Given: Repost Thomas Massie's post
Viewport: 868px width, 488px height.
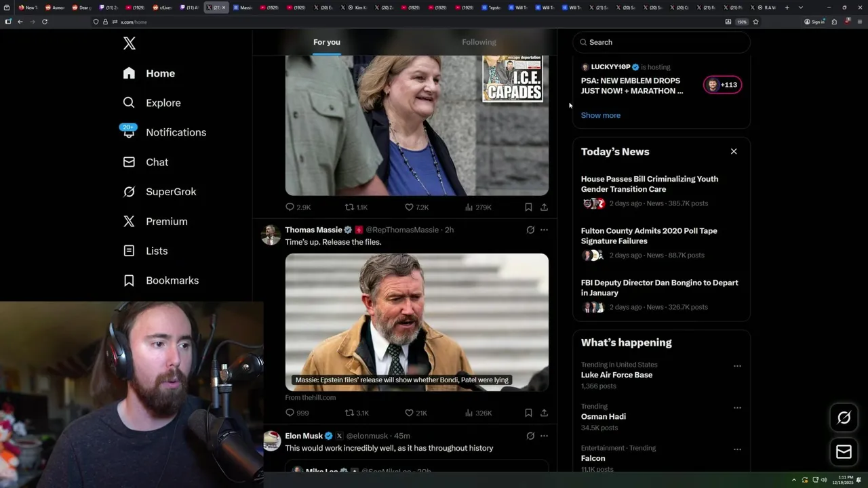Looking at the screenshot, I should point(357,413).
